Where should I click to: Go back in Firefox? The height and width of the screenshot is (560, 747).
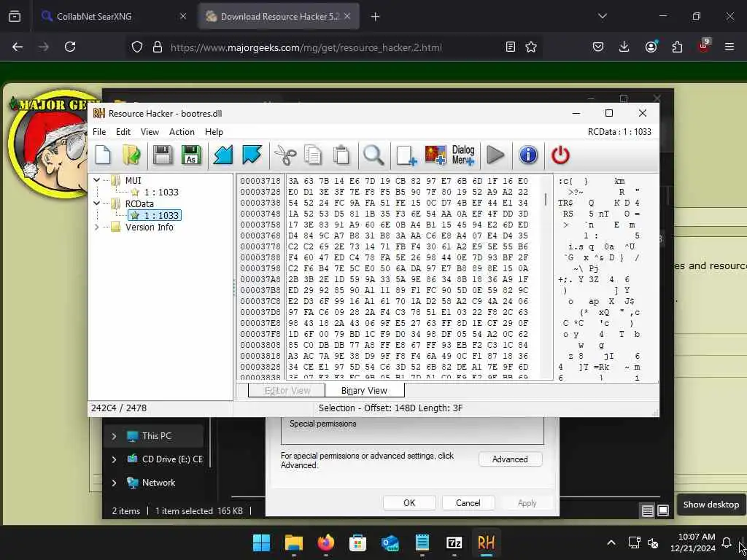[x=18, y=47]
